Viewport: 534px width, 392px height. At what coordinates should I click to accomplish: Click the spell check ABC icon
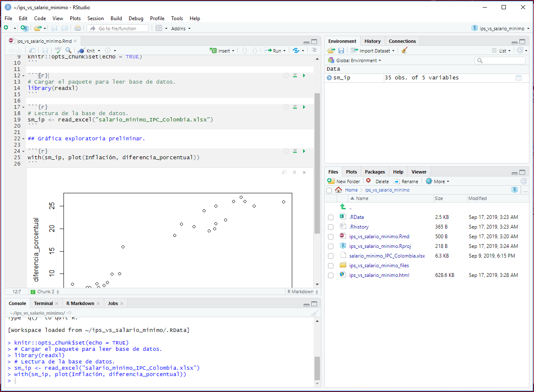[x=58, y=50]
